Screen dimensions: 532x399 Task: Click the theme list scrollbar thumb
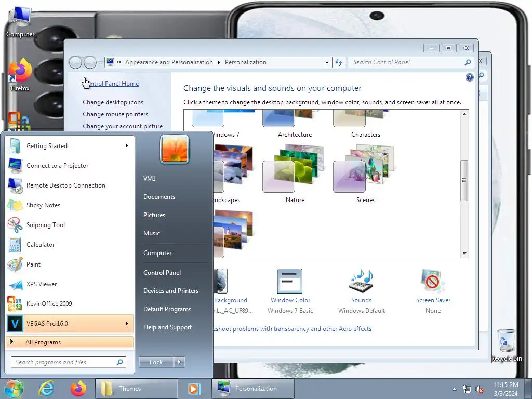coord(464,180)
